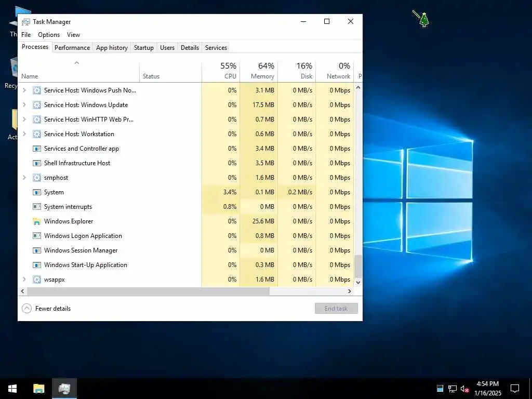The width and height of the screenshot is (532, 399).
Task: Click the Services and Controller app icon
Action: 37,149
